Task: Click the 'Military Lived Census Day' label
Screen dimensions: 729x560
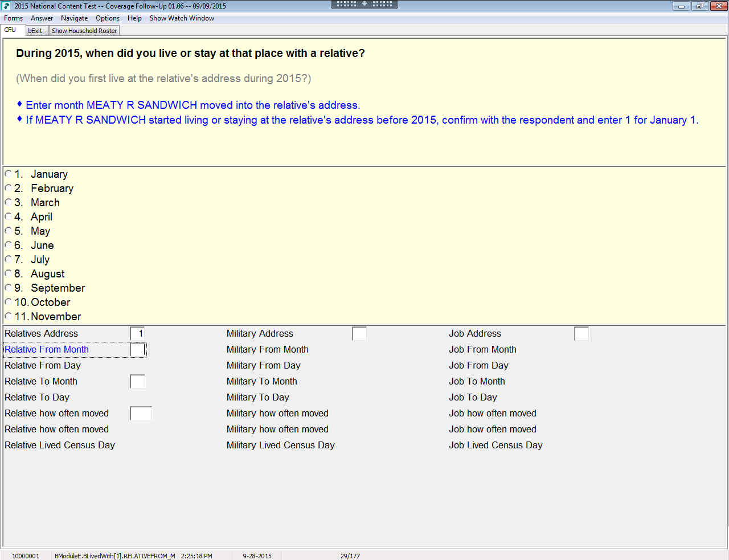Action: coord(281,445)
